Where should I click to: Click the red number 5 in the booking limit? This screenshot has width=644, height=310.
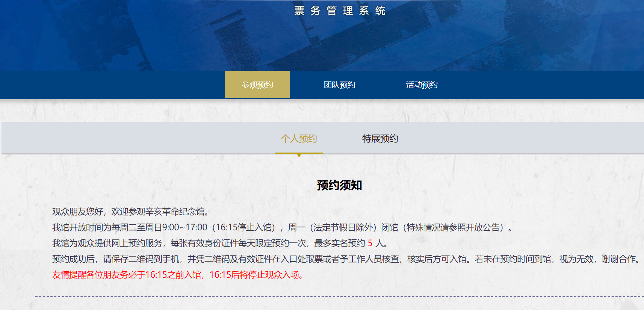[370, 243]
